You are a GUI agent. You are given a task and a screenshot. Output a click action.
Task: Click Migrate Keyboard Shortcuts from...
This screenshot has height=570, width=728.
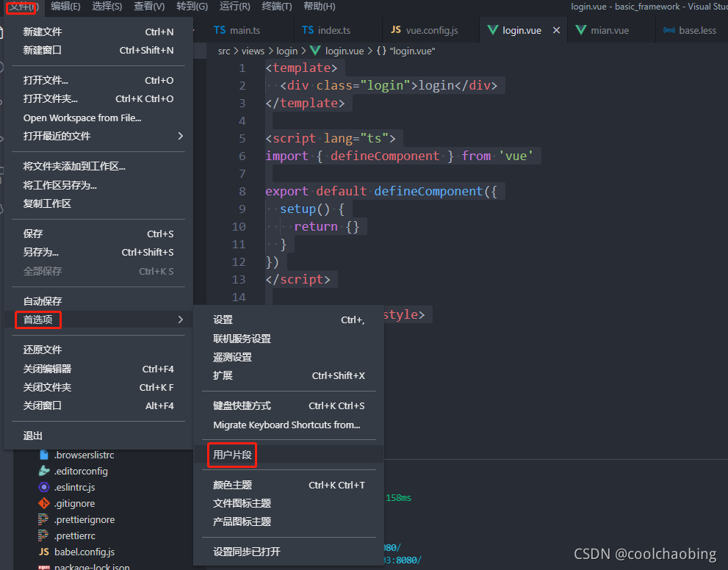289,425
